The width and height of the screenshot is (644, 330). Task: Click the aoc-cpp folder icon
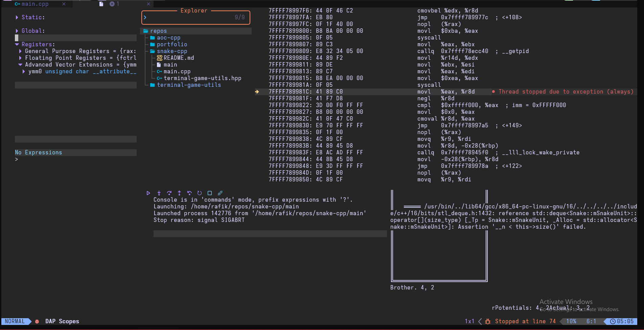tap(153, 37)
